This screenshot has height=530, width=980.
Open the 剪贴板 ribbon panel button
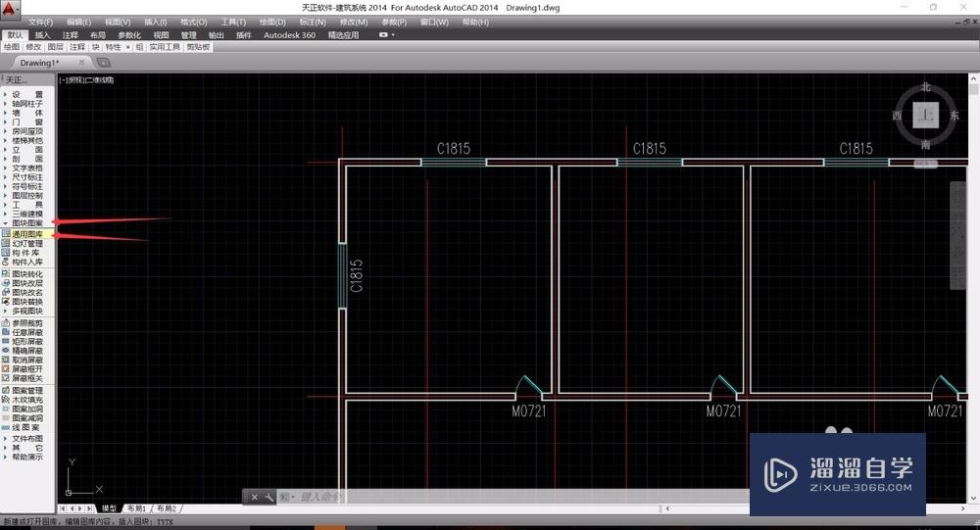click(x=198, y=47)
